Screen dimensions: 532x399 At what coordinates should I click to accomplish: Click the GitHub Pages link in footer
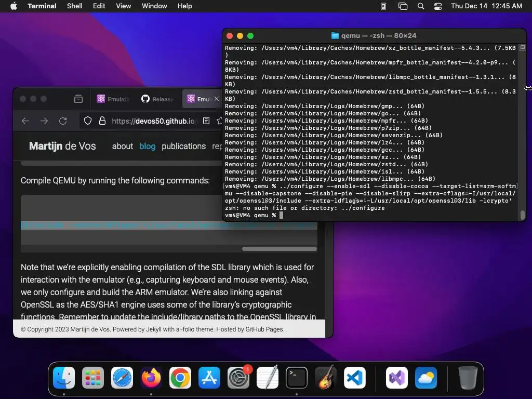coord(264,329)
